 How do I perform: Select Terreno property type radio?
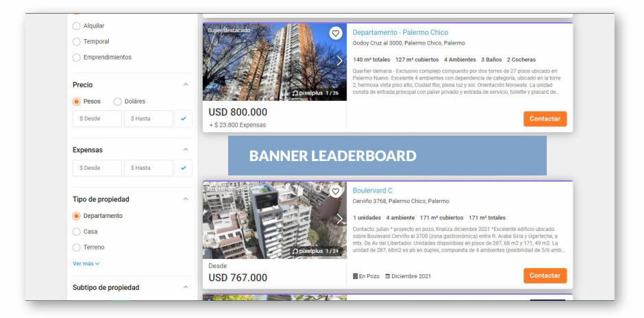(77, 247)
